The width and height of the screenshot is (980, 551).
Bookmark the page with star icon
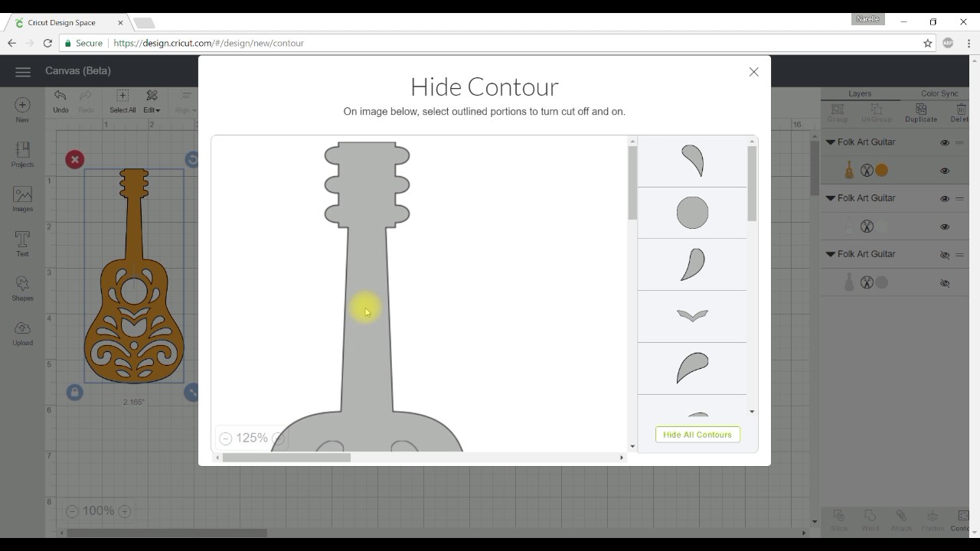click(x=928, y=44)
